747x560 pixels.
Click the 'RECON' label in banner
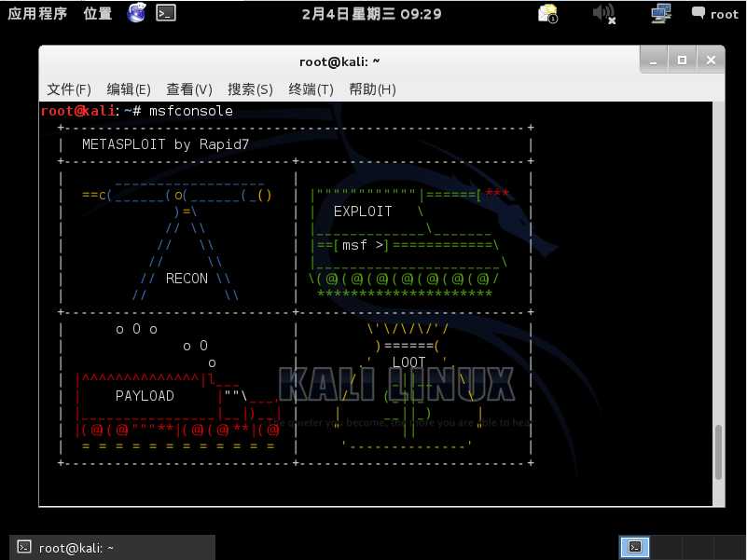[x=187, y=279]
